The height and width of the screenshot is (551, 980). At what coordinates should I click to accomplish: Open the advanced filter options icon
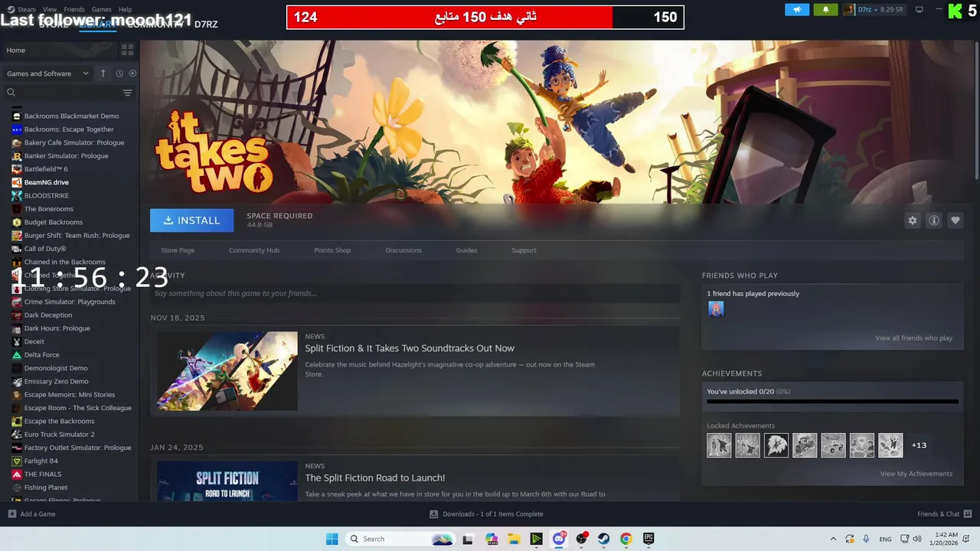[x=127, y=93]
